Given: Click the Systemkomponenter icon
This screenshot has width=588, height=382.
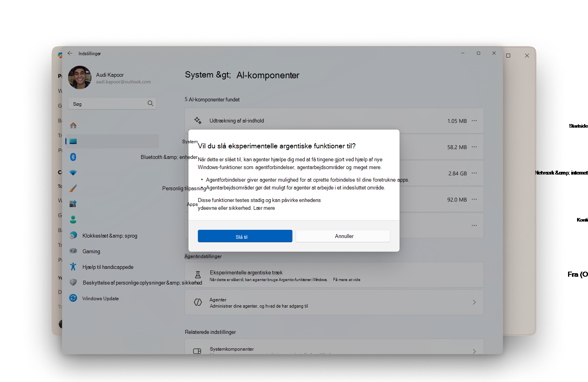Looking at the screenshot, I should [197, 351].
